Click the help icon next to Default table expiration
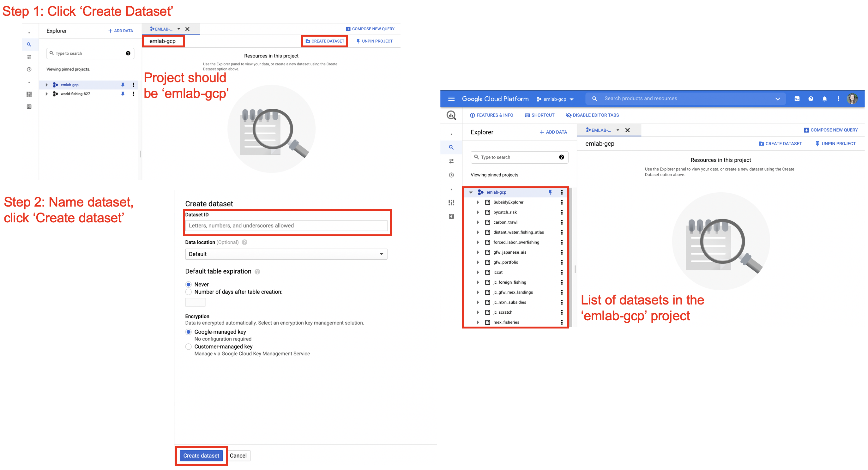The width and height of the screenshot is (868, 470). pyautogui.click(x=257, y=272)
